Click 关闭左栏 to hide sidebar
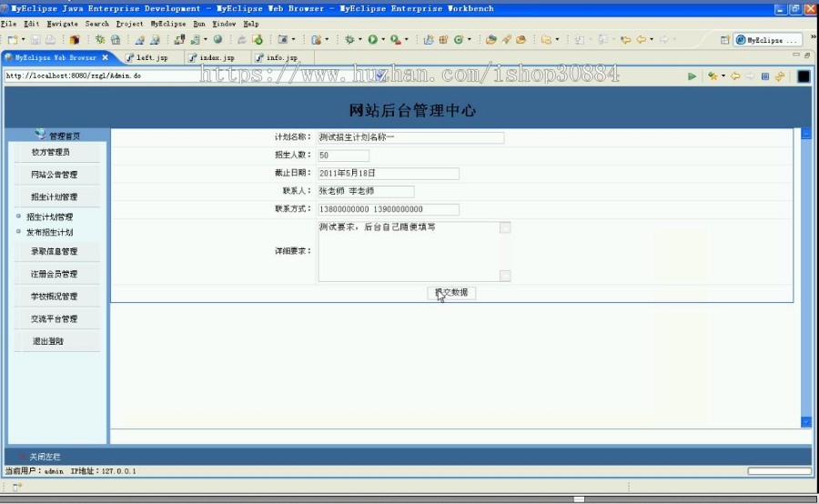 45,457
